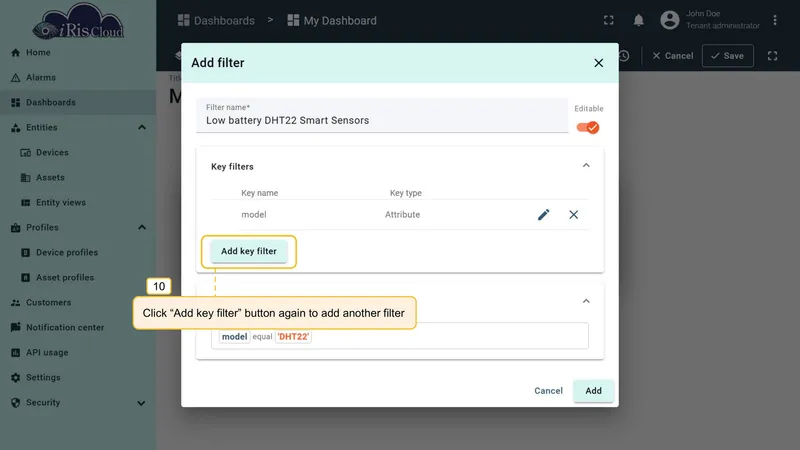Click the My Dashboard breadcrumb

[x=332, y=20]
